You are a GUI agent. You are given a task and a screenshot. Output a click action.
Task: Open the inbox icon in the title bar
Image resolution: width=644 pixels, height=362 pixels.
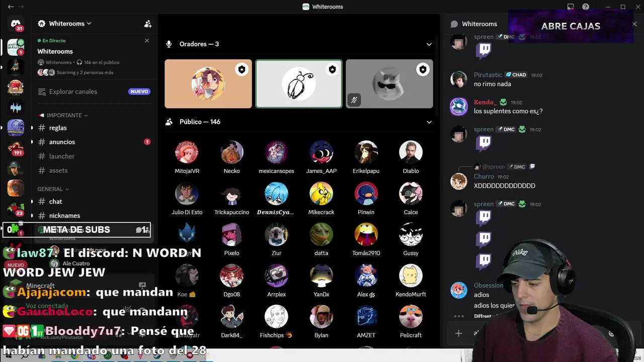click(x=571, y=7)
